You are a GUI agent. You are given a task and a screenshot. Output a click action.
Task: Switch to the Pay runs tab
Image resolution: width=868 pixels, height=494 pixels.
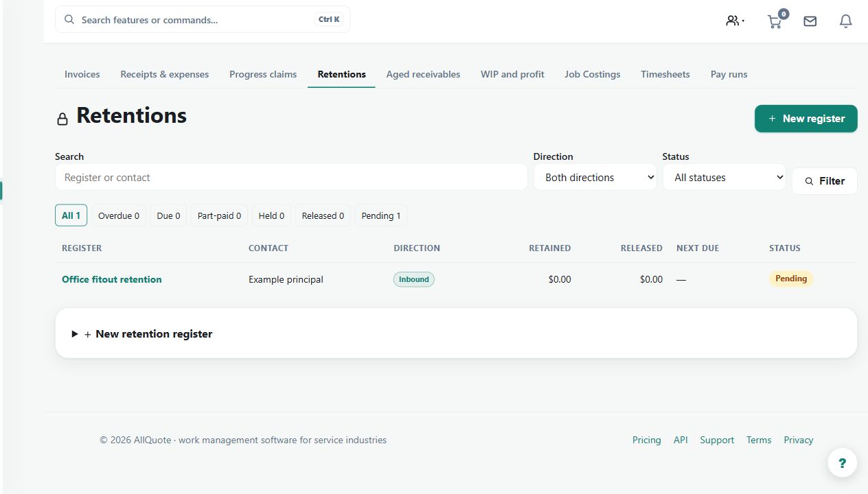tap(729, 74)
